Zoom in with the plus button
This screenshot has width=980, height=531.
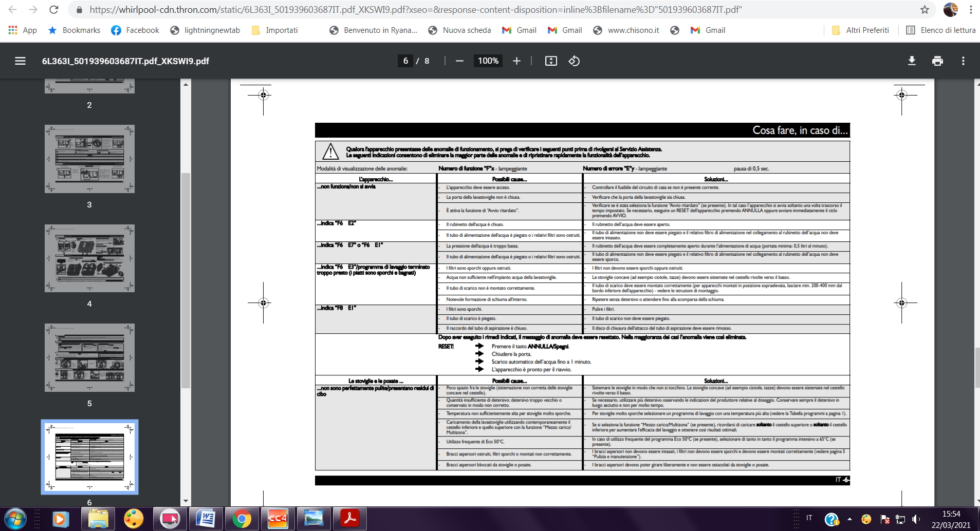[x=516, y=61]
